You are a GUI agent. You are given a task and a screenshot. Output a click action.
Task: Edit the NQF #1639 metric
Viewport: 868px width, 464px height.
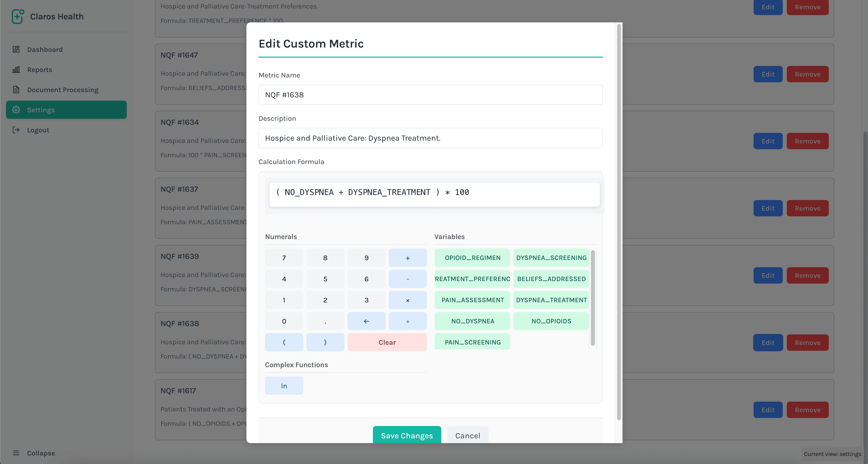click(768, 276)
